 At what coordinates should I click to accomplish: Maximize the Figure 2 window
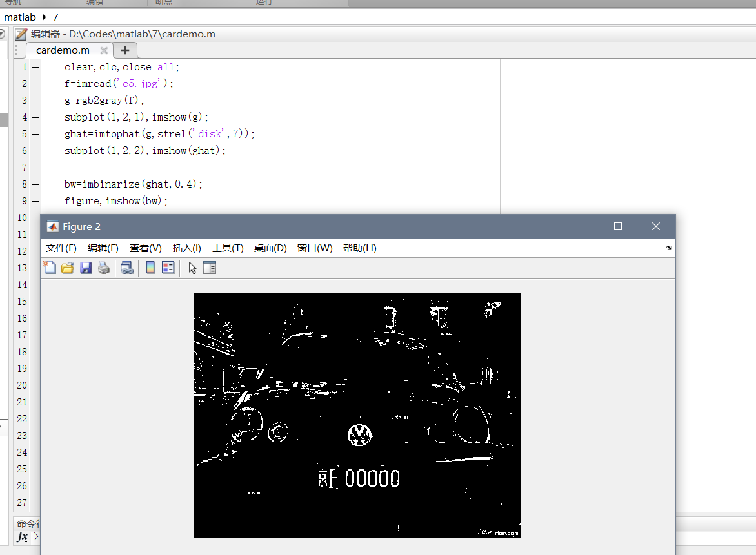tap(617, 226)
